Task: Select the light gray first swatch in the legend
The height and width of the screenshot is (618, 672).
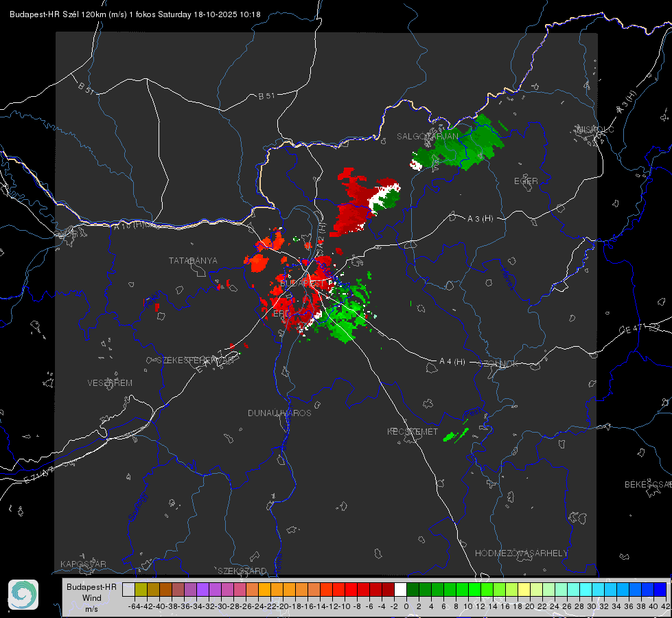Action: pos(128,589)
